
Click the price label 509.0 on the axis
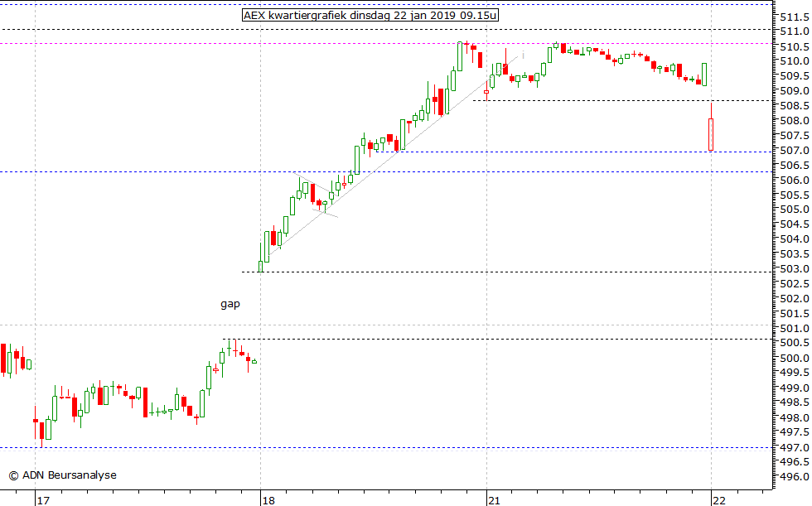[x=795, y=91]
